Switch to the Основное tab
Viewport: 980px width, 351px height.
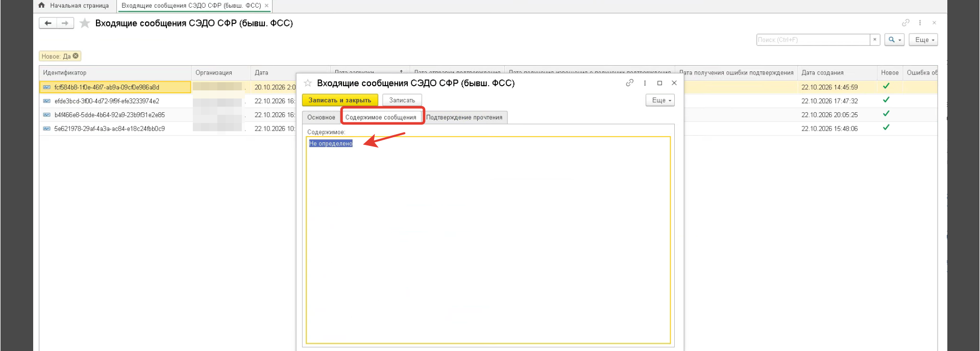tap(321, 117)
